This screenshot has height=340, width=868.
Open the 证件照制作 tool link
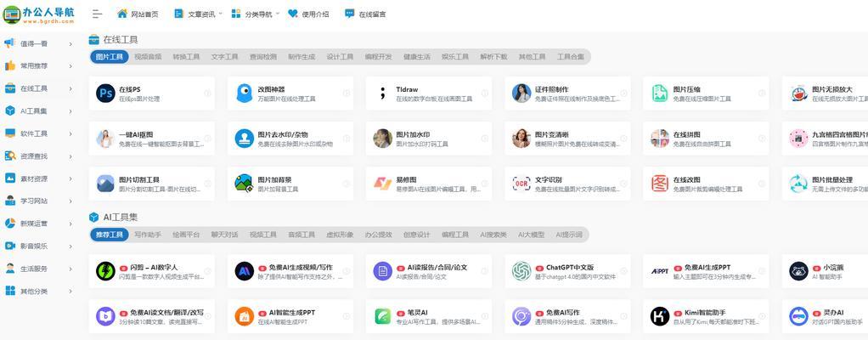click(x=567, y=93)
